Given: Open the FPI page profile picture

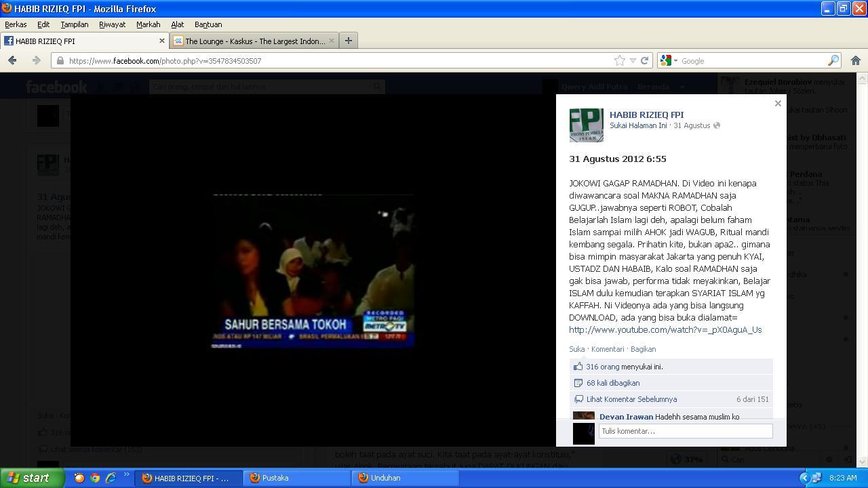Looking at the screenshot, I should (587, 125).
